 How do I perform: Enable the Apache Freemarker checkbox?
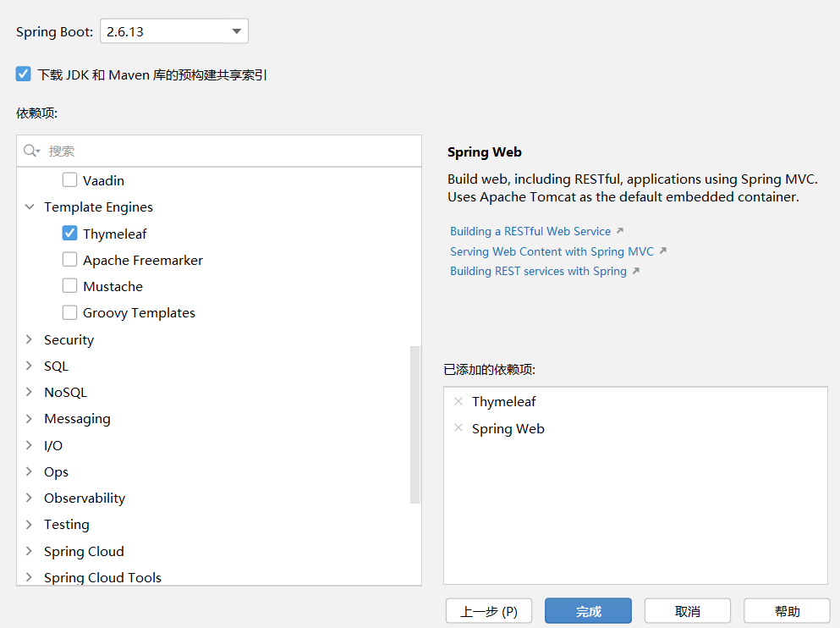tap(69, 259)
